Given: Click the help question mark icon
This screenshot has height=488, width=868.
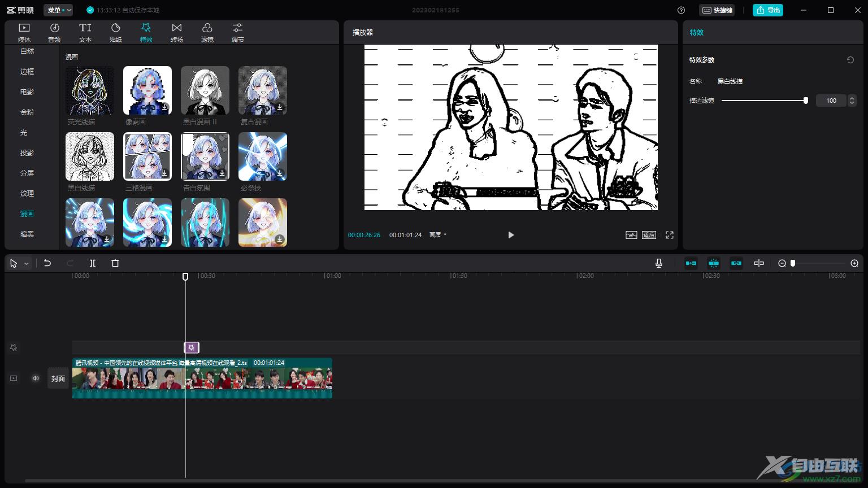Looking at the screenshot, I should click(681, 10).
